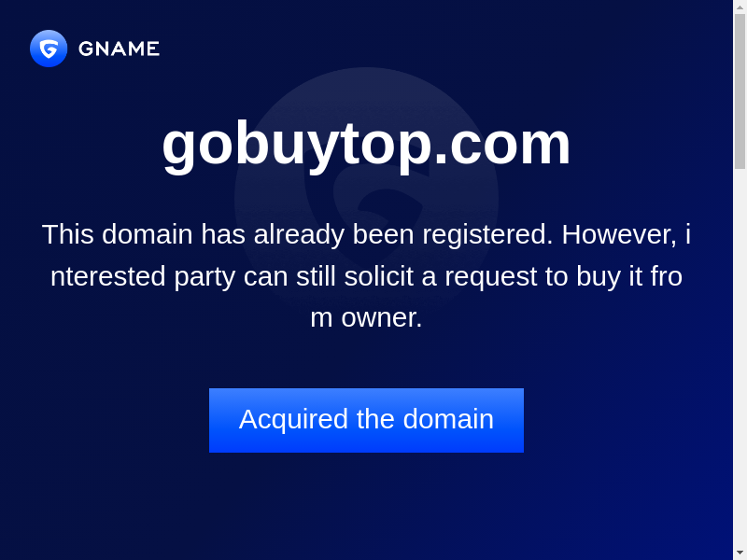Select the gobuytop.com domain heading

366,145
